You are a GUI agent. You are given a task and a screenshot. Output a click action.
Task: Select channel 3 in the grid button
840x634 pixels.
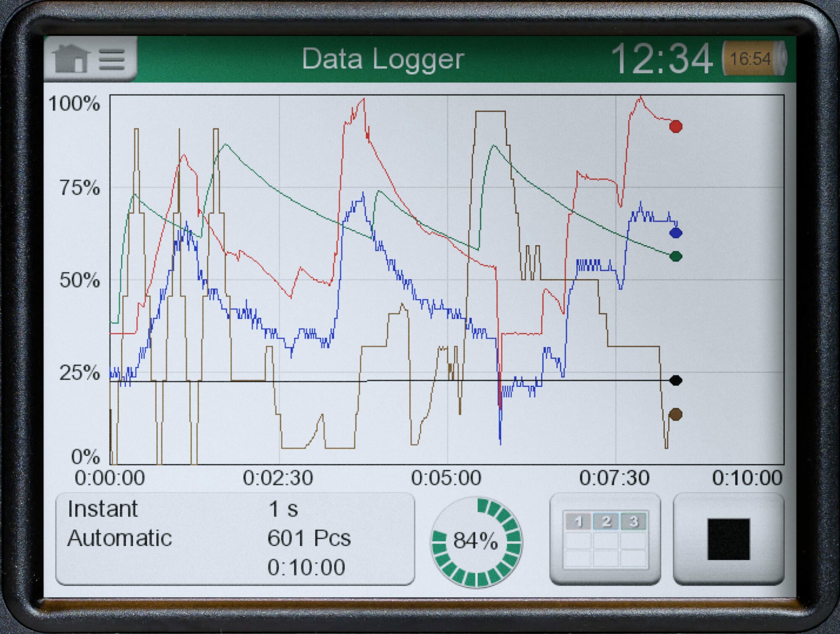pos(633,521)
